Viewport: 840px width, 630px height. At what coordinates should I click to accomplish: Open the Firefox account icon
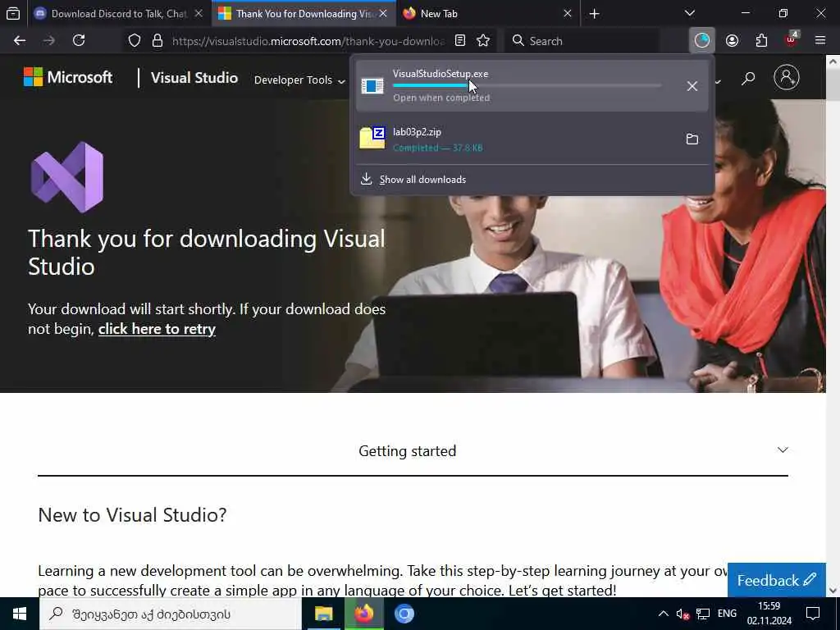click(732, 41)
